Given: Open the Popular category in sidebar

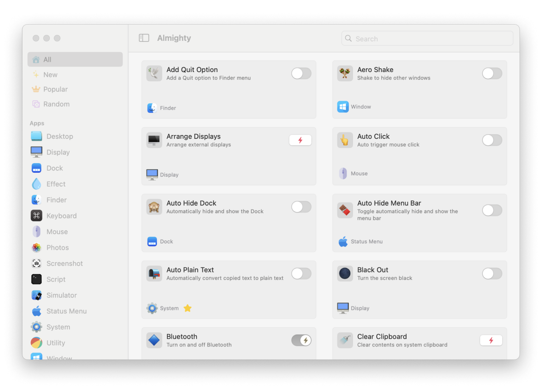Looking at the screenshot, I should tap(75, 89).
